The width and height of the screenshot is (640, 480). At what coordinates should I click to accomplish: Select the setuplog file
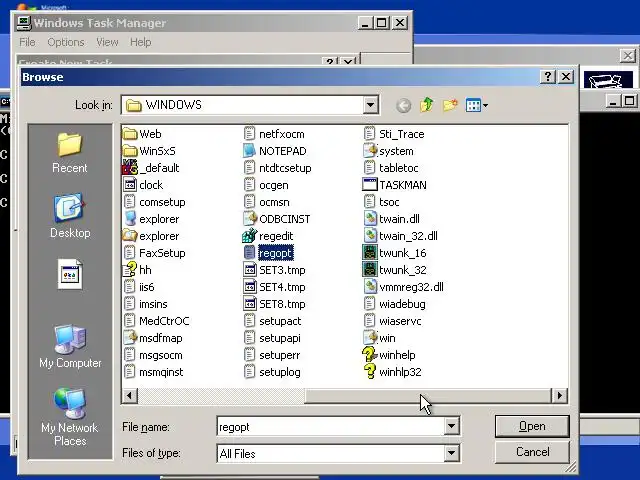pos(272,372)
